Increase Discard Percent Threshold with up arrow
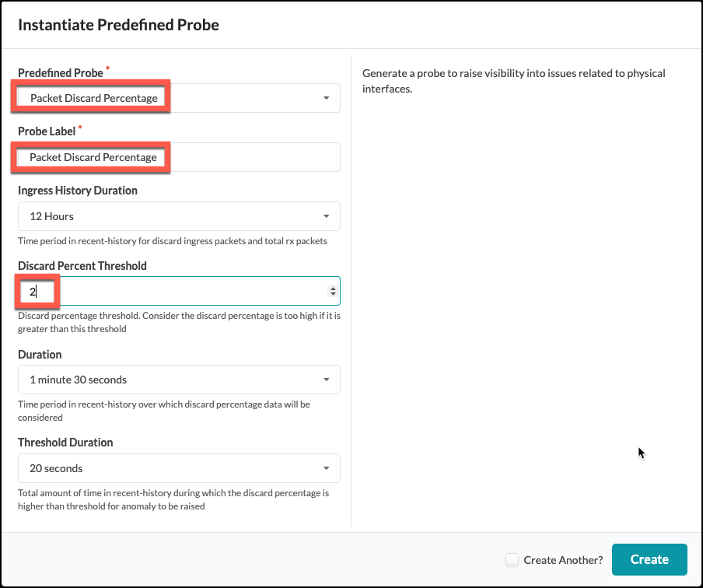The image size is (703, 588). 334,288
